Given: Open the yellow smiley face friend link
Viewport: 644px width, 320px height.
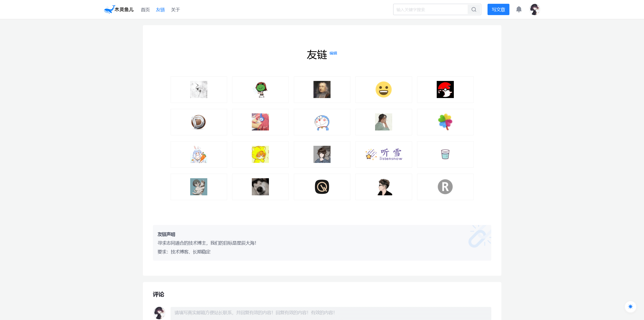Looking at the screenshot, I should [x=384, y=89].
